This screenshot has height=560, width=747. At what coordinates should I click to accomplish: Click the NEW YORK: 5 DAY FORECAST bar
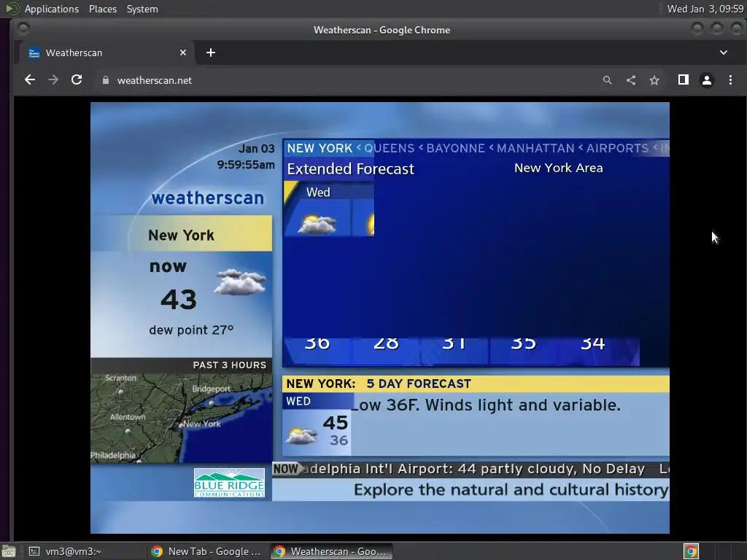476,384
